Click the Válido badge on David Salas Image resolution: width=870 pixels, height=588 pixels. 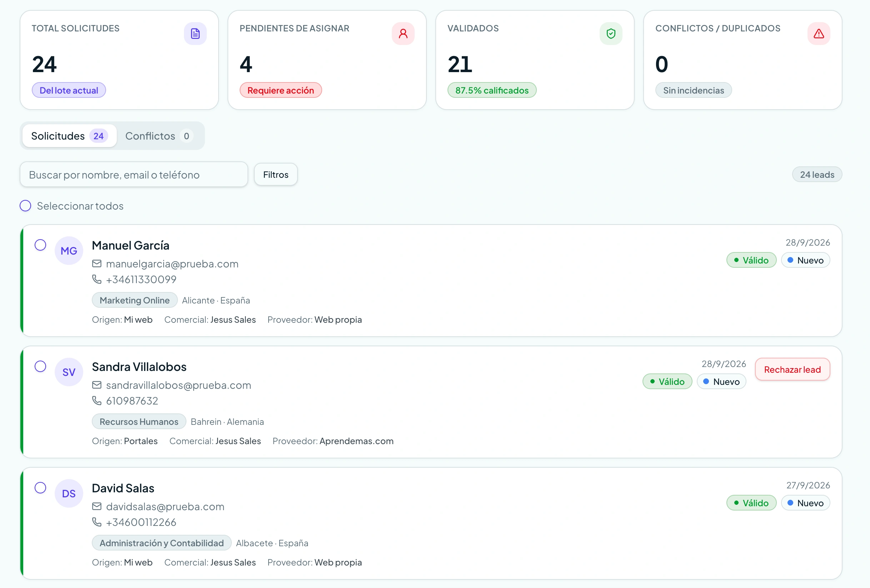point(751,503)
